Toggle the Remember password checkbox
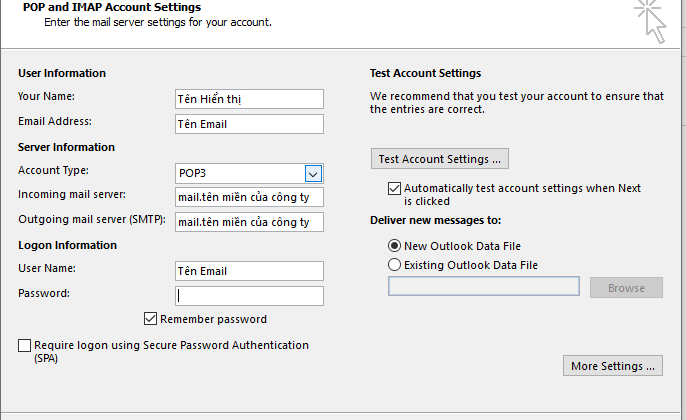 pos(150,318)
